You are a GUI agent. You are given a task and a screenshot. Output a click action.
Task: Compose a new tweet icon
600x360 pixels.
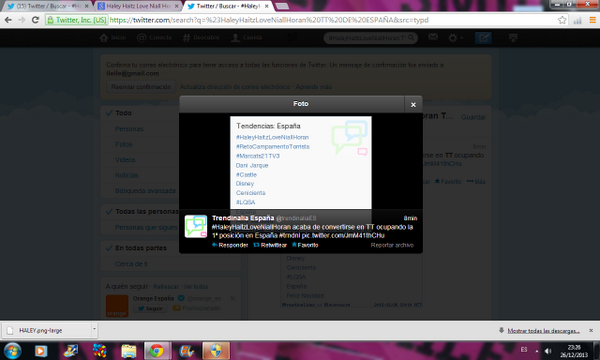(483, 38)
